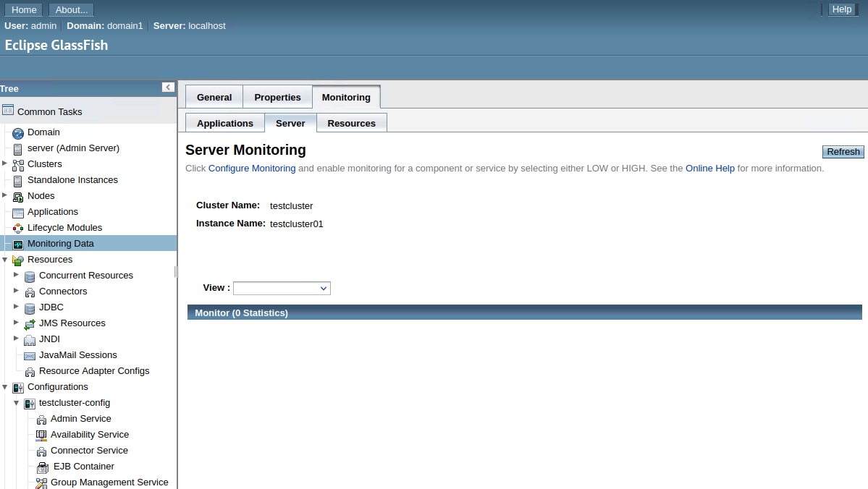Select Monitoring Data tree item

[61, 243]
